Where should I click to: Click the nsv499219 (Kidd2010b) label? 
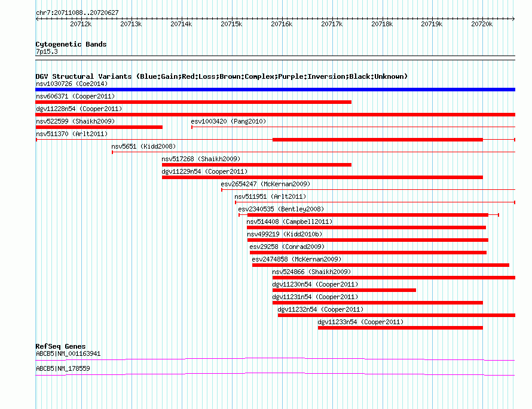(285, 234)
